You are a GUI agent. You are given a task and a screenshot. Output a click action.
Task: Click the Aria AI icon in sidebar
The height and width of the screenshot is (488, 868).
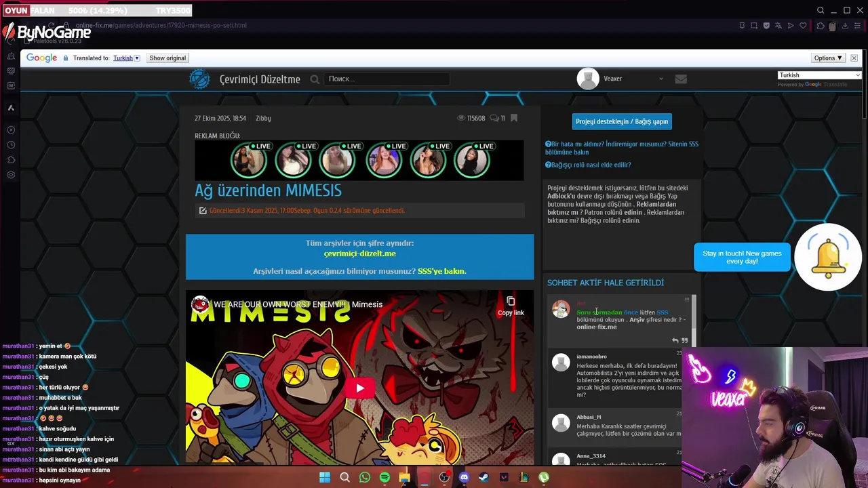[x=11, y=108]
